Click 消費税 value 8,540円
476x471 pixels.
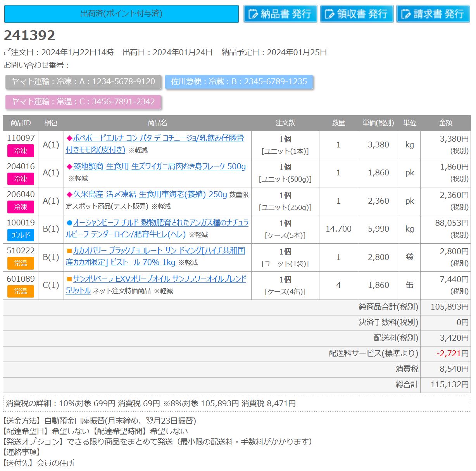[454, 369]
